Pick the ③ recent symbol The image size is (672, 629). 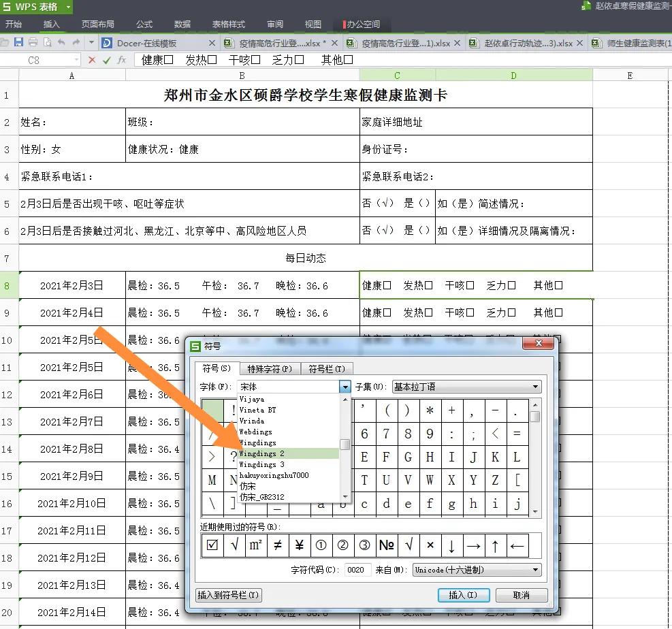click(365, 545)
